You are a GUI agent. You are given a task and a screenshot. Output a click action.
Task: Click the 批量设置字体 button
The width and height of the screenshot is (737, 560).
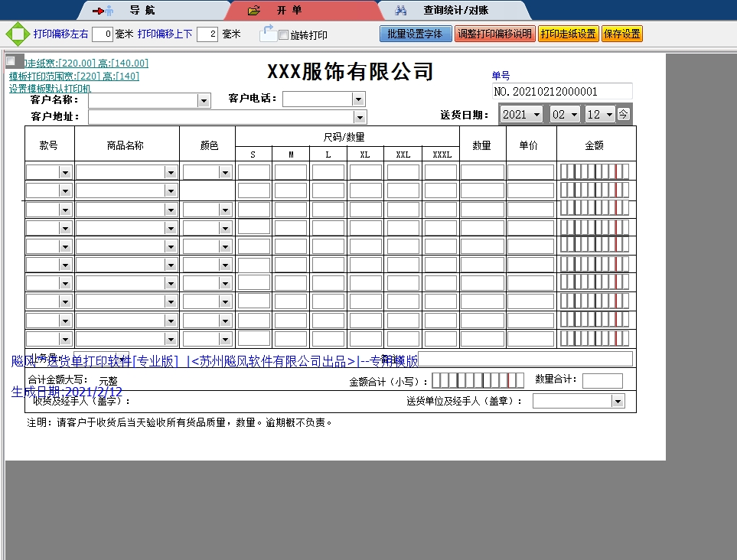(415, 34)
